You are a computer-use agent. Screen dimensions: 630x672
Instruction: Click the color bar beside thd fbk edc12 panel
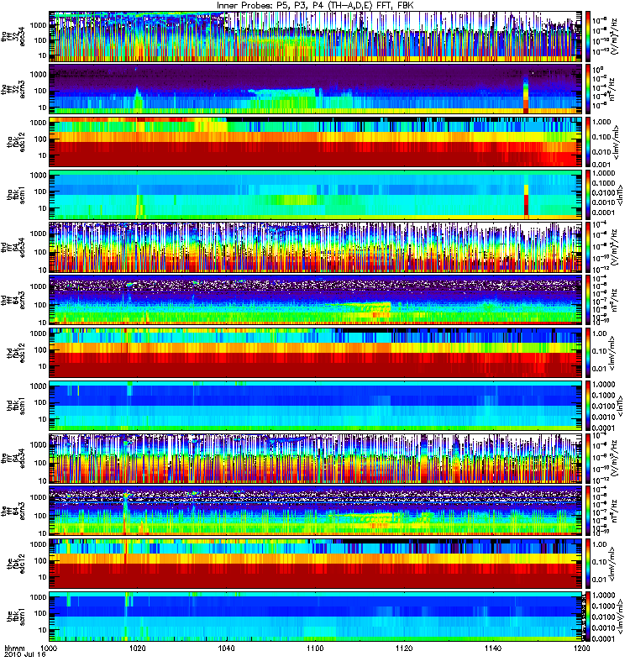tap(587, 353)
